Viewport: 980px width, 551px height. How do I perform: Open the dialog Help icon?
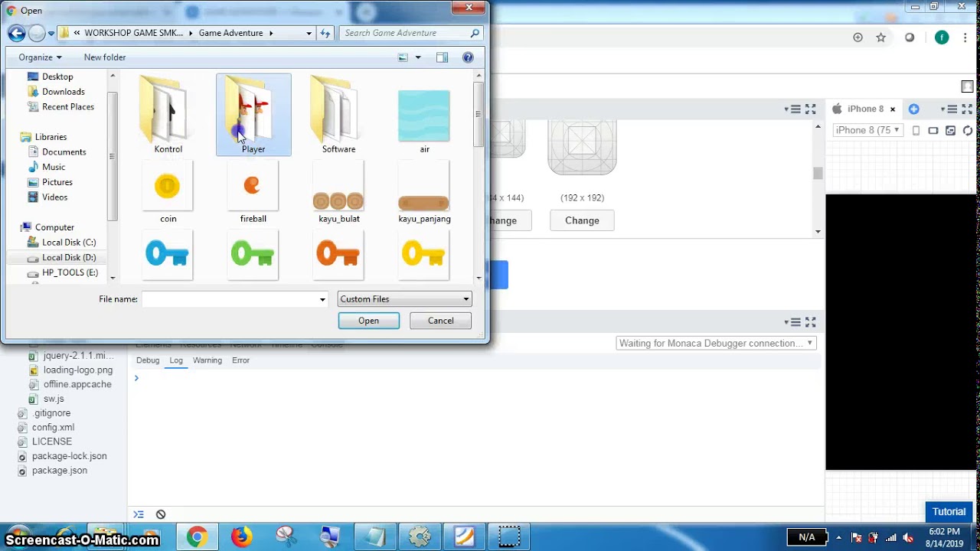pos(469,57)
